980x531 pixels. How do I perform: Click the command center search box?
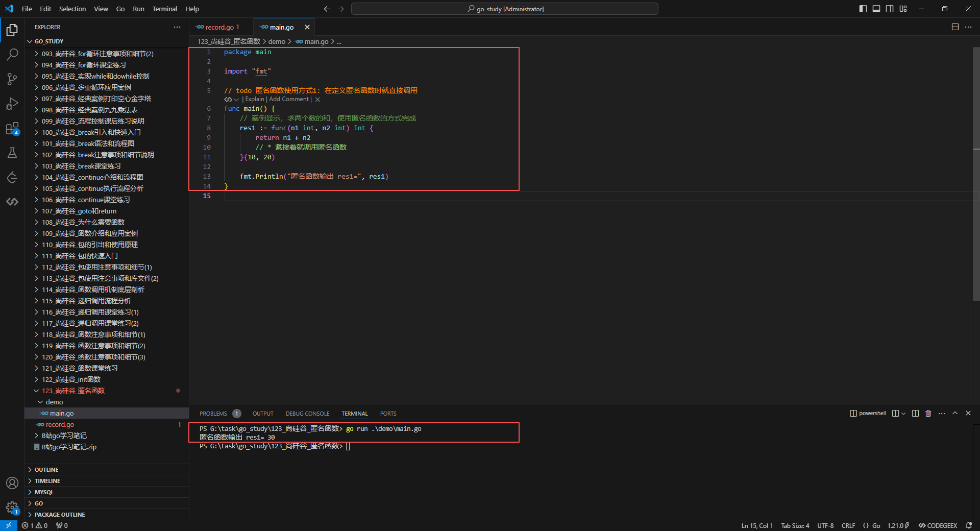[x=505, y=9]
